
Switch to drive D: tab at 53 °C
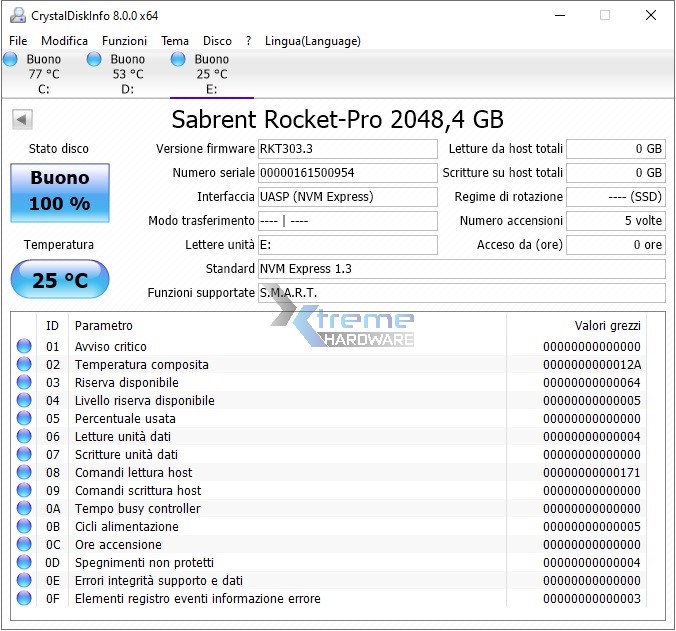(x=127, y=74)
